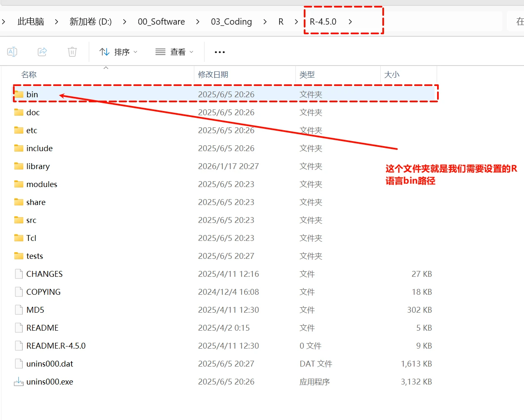
Task: Expand the chevron after R-4.5.0 breadcrumb
Action: tap(350, 22)
